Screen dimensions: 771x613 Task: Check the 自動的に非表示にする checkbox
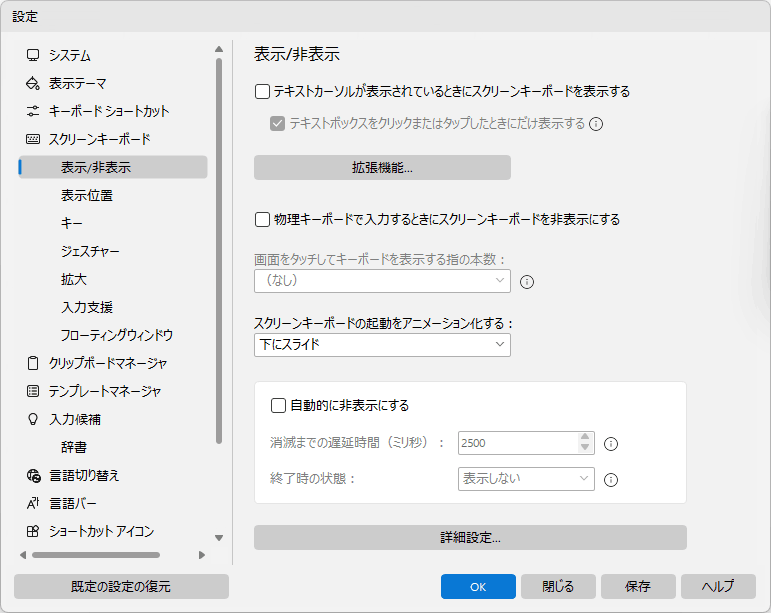click(278, 406)
